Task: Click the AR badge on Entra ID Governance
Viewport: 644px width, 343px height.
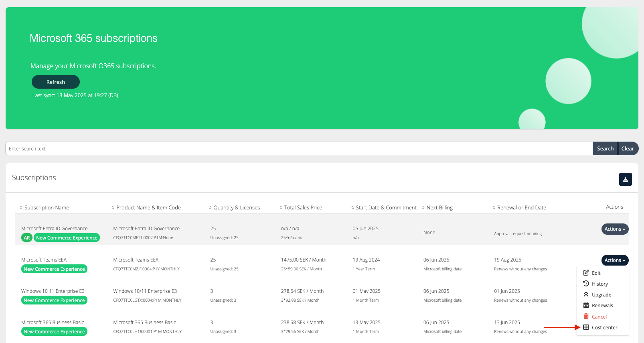Action: point(27,238)
